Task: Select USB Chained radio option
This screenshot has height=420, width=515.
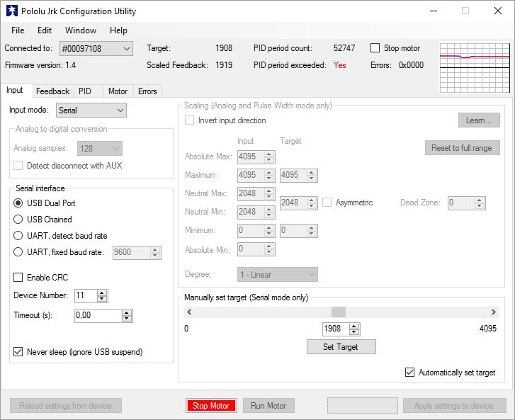Action: [18, 220]
